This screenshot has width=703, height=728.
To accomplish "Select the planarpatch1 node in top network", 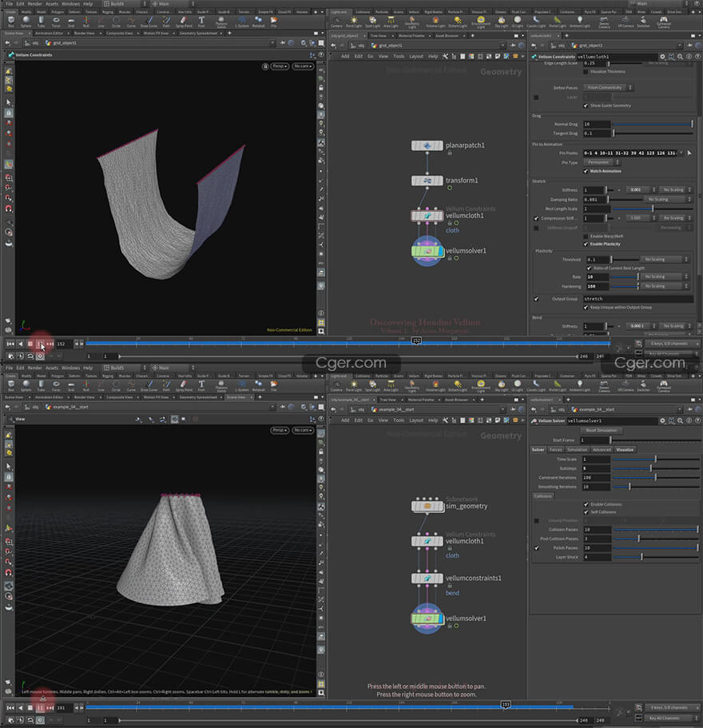I will [x=427, y=145].
